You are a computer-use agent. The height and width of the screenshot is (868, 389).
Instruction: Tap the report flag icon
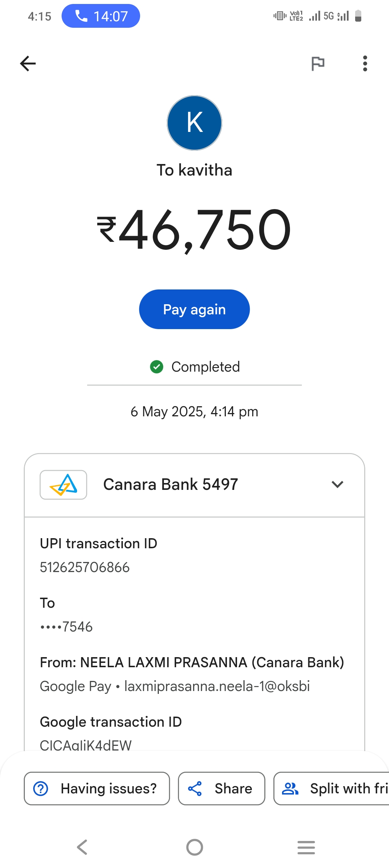[318, 64]
